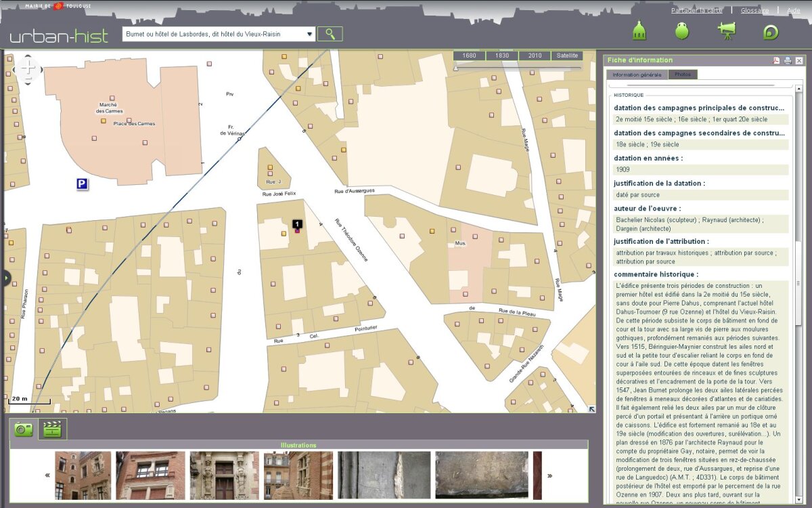812x508 pixels.
Task: Expand the building search dropdown arrow
Action: click(x=309, y=35)
